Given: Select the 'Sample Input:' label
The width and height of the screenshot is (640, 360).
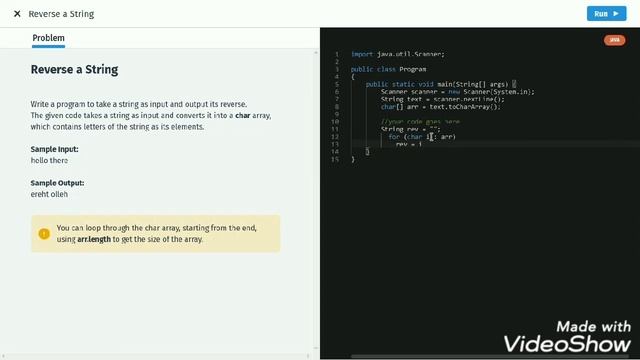Looking at the screenshot, I should (54, 149).
